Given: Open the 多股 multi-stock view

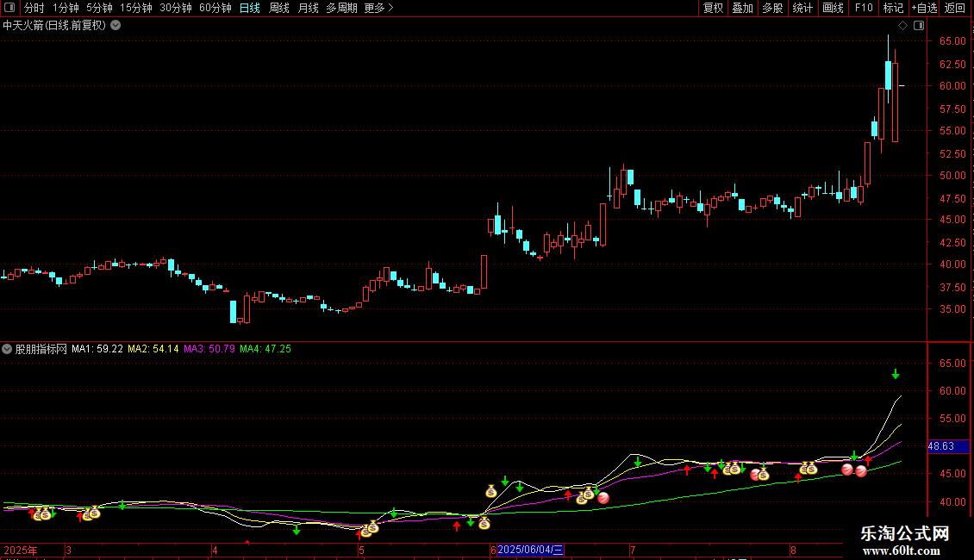Looking at the screenshot, I should pos(773,8).
